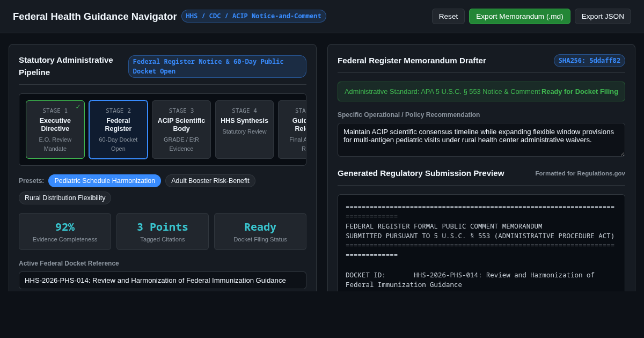644x338 pixels.
Task: Open Stage 3 ACIP Scientific Body card
Action: (181, 130)
